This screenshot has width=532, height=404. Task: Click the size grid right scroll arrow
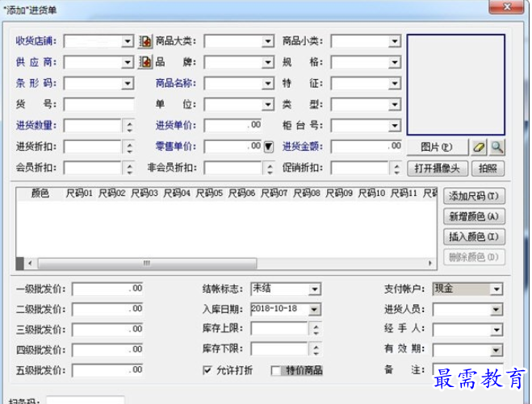click(x=430, y=264)
